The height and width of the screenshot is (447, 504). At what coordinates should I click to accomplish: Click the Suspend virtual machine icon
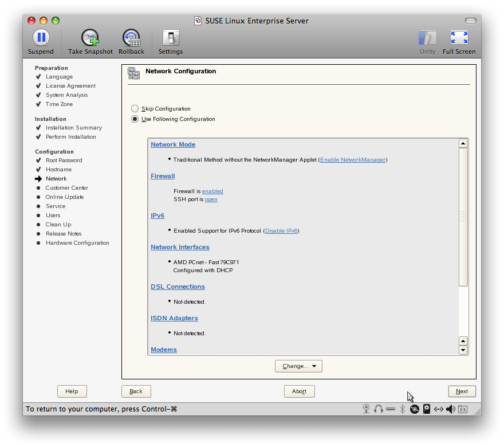41,38
